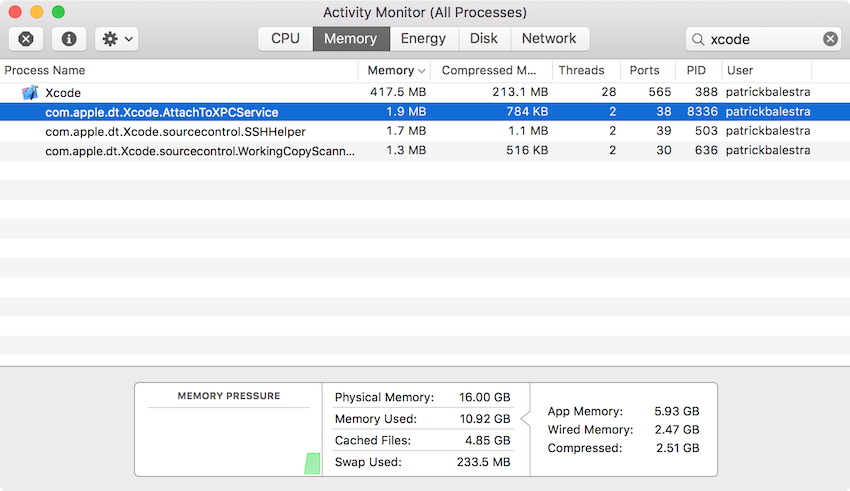The height and width of the screenshot is (491, 850).
Task: Click the 516 KB compressed memory cell
Action: click(x=527, y=151)
